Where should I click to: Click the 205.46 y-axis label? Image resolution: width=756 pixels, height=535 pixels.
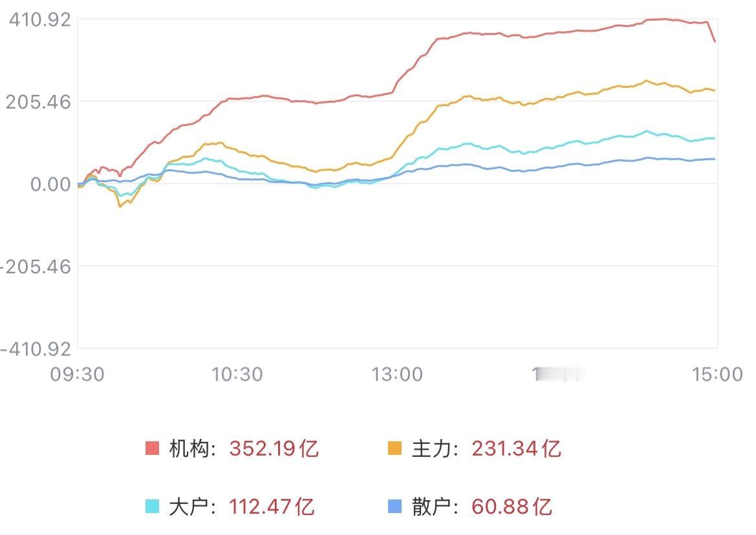pyautogui.click(x=38, y=102)
